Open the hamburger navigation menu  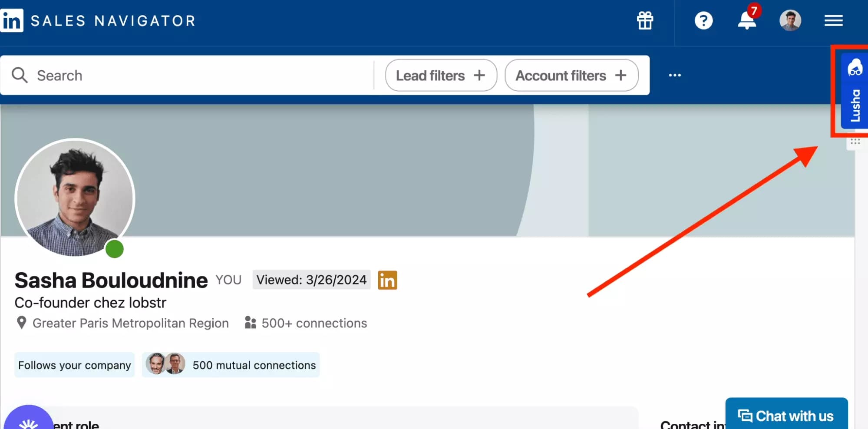pos(833,20)
